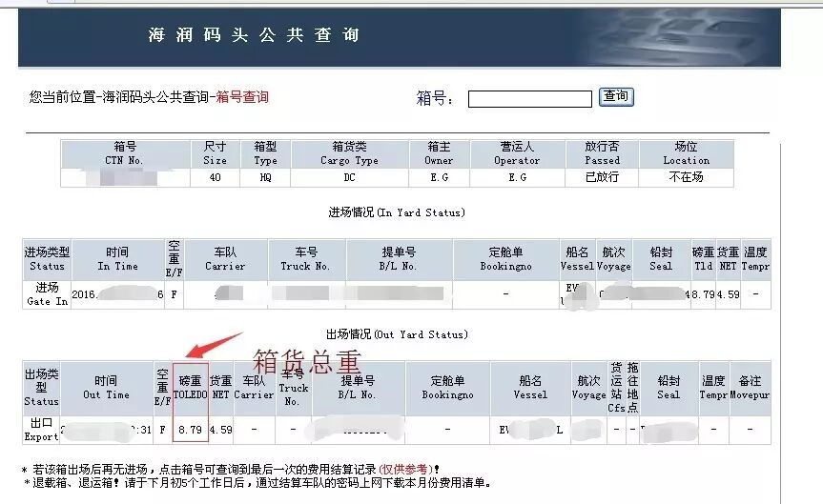Select the 磅重 Tld header

pos(704,259)
